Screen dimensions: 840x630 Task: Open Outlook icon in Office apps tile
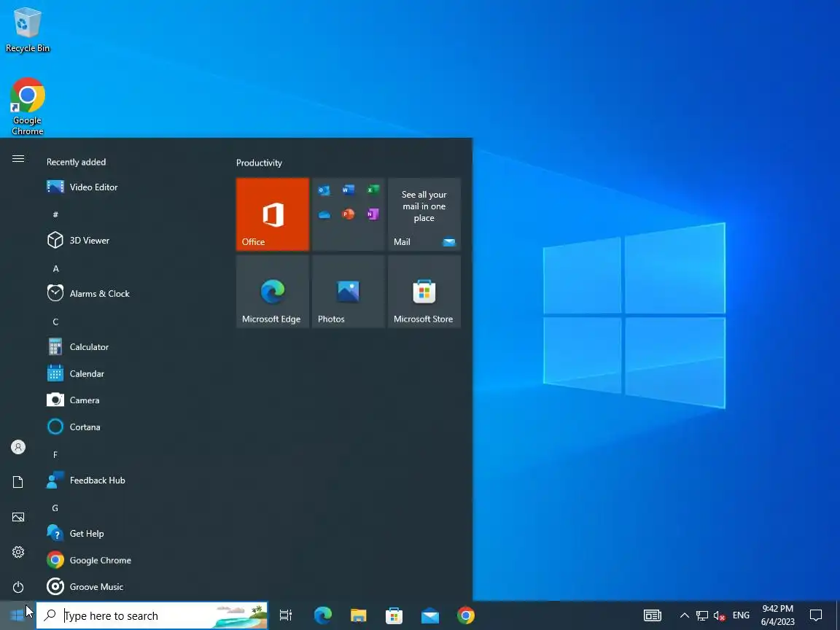(x=324, y=190)
